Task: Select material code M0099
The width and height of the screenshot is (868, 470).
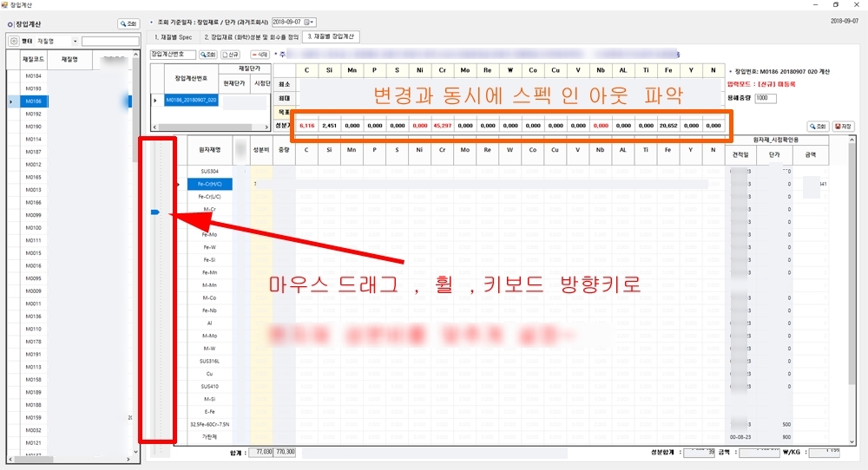Action: (33, 215)
